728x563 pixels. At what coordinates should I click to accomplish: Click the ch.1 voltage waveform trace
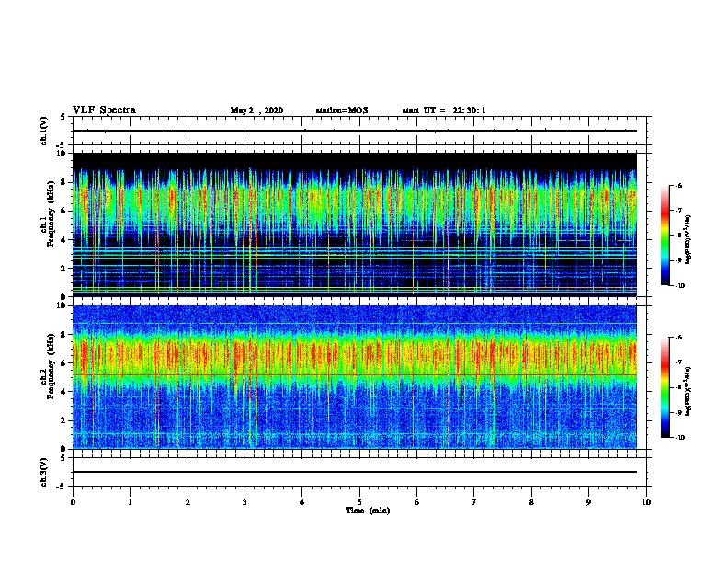pyautogui.click(x=355, y=131)
